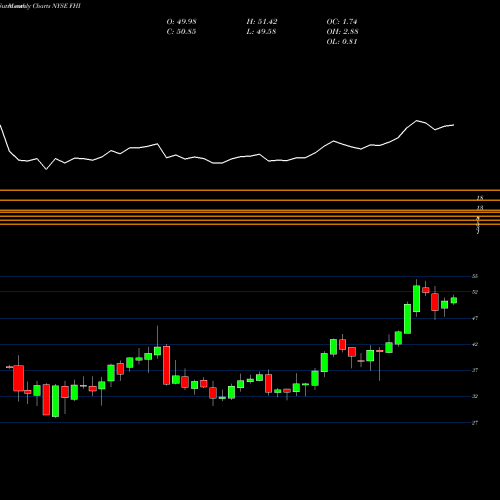Select the close value 'C: 50.85'
The image size is (500, 500).
click(x=181, y=32)
